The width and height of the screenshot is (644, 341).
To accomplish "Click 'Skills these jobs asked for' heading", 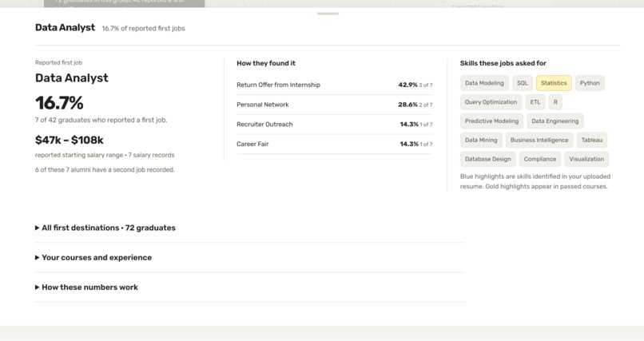I will pyautogui.click(x=503, y=63).
